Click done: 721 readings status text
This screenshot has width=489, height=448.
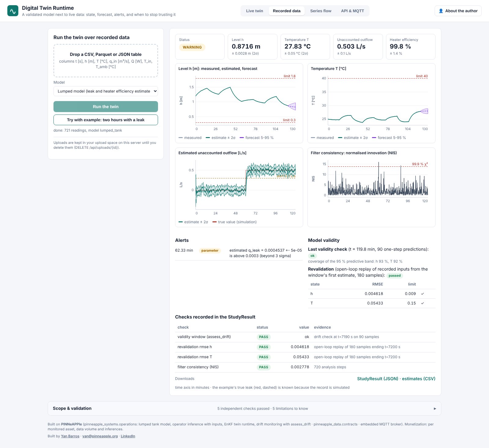pos(88,130)
